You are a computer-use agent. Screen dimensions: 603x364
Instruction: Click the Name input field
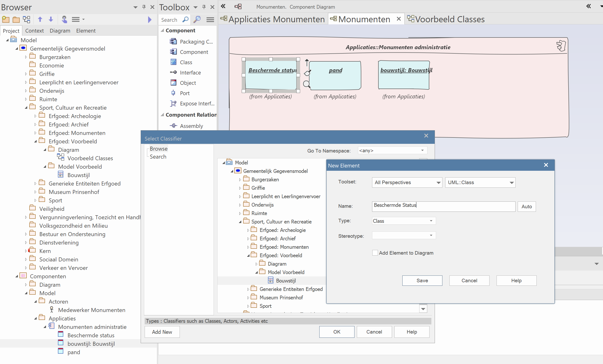click(443, 206)
